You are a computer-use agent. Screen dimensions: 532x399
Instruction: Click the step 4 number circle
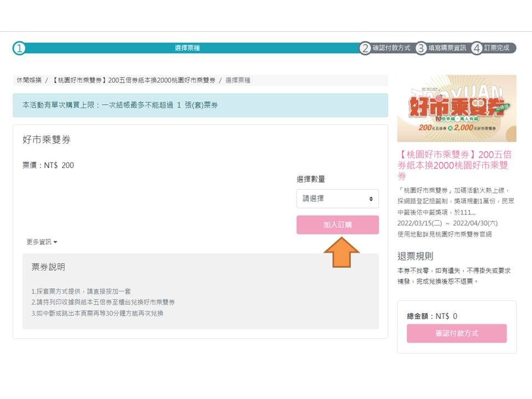pos(477,48)
